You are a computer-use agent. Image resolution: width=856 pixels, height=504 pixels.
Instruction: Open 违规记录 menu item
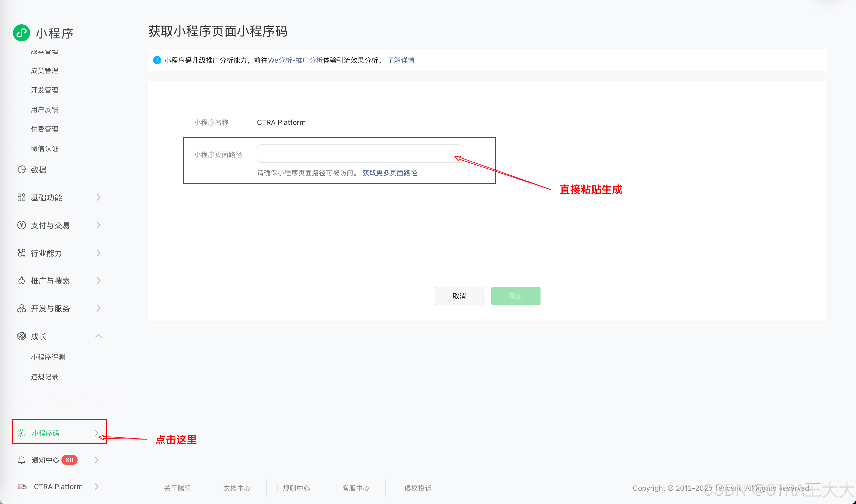pyautogui.click(x=44, y=377)
